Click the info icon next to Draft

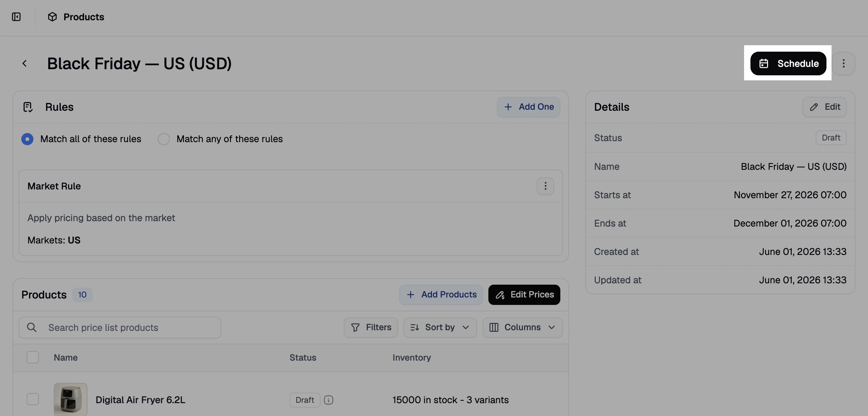click(329, 400)
